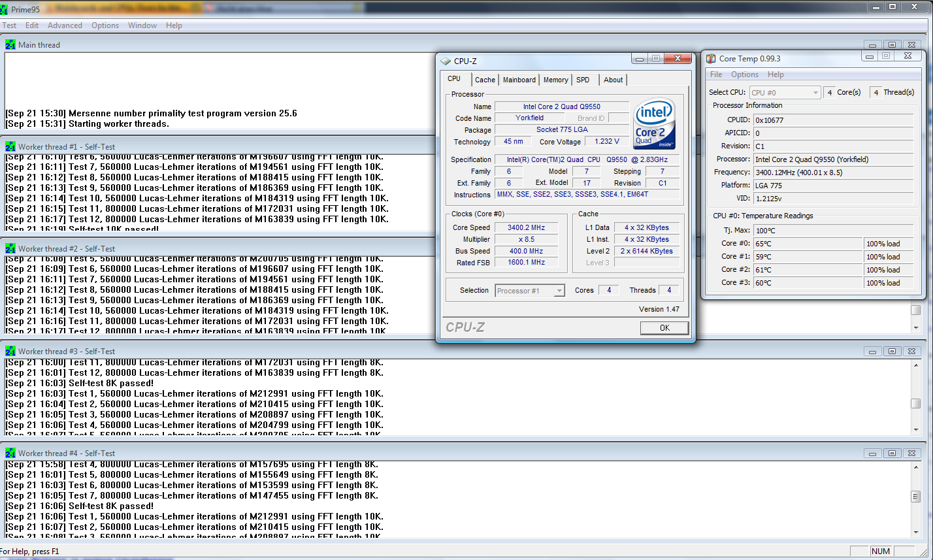Click the Platform value LGA 775
The image size is (933, 560).
coord(833,185)
